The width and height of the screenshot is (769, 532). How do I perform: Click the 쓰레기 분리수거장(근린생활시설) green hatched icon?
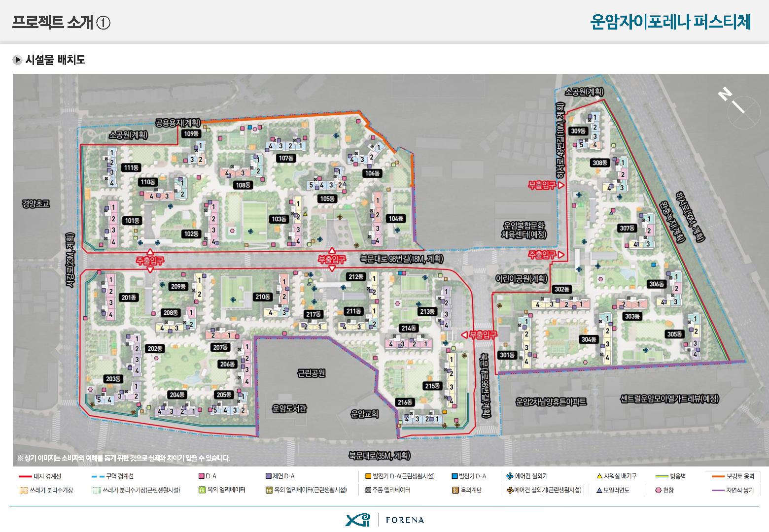point(96,490)
